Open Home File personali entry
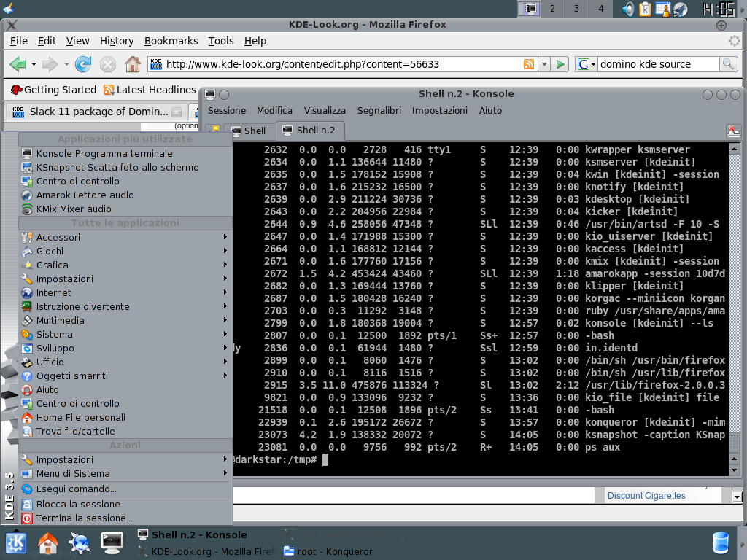The image size is (747, 560). (125, 417)
